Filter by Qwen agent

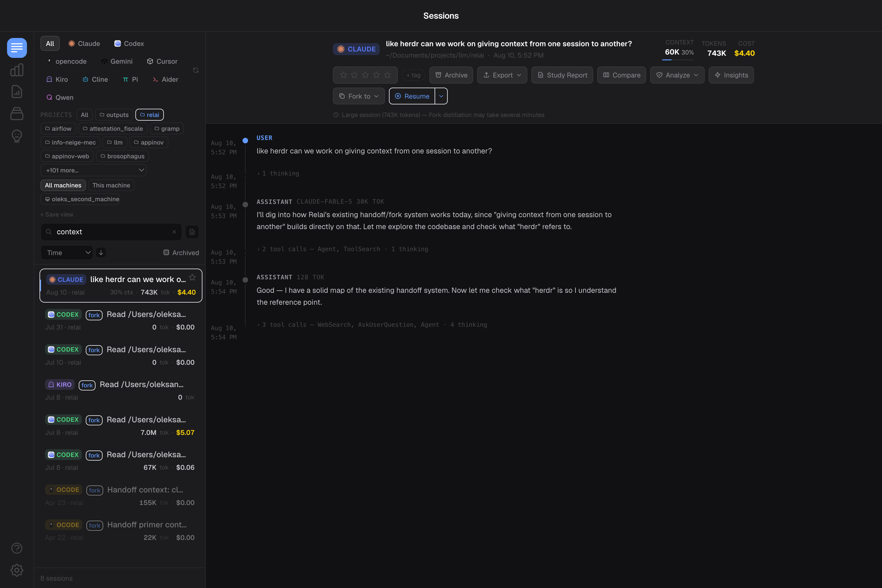tap(60, 97)
